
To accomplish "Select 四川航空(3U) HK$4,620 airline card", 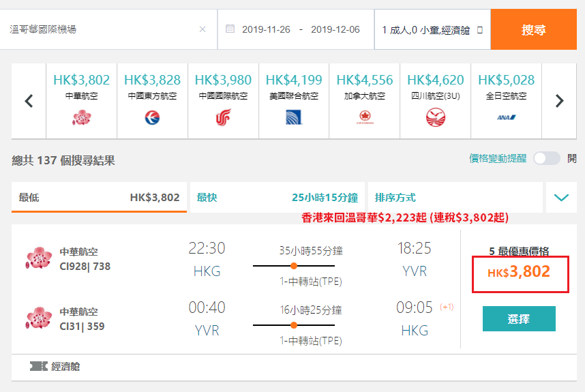I will [x=436, y=101].
